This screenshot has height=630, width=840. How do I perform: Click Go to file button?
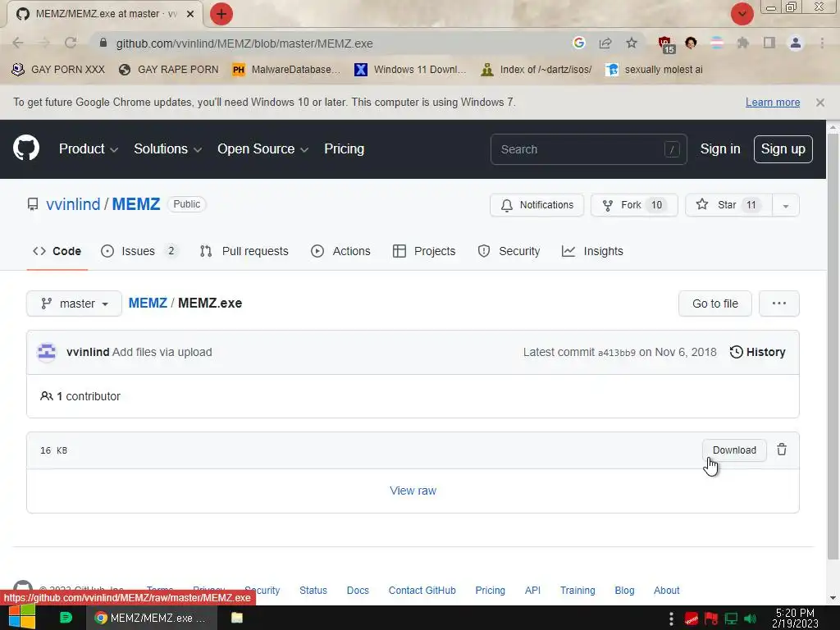coord(714,304)
